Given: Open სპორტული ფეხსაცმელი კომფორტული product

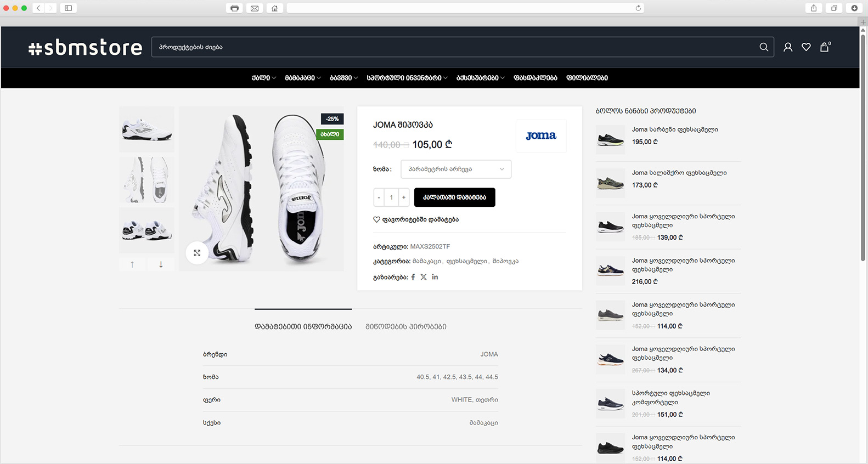Looking at the screenshot, I should click(x=671, y=398).
